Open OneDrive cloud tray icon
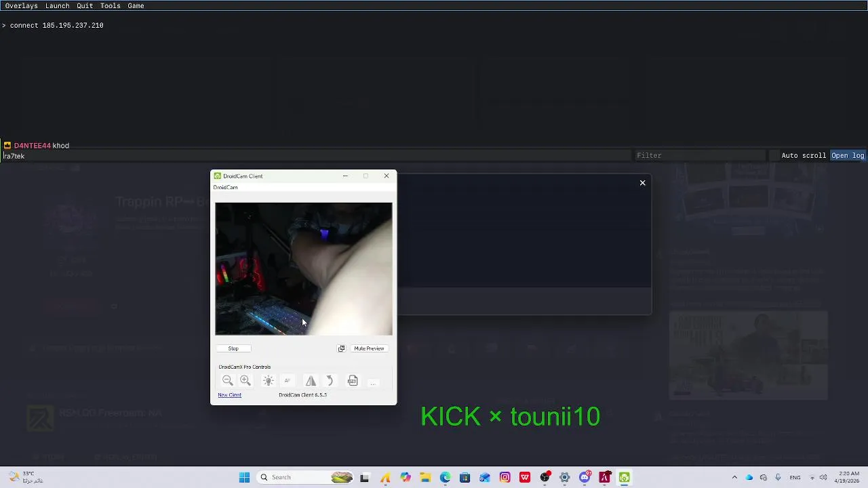The image size is (868, 488). tap(749, 478)
